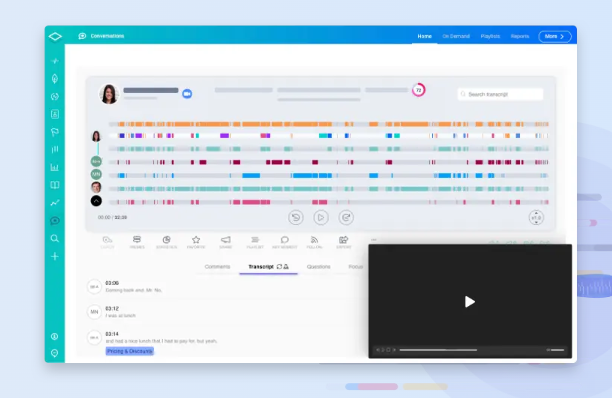
Task: Click the diamond logo in top-left corner
Action: [55, 36]
